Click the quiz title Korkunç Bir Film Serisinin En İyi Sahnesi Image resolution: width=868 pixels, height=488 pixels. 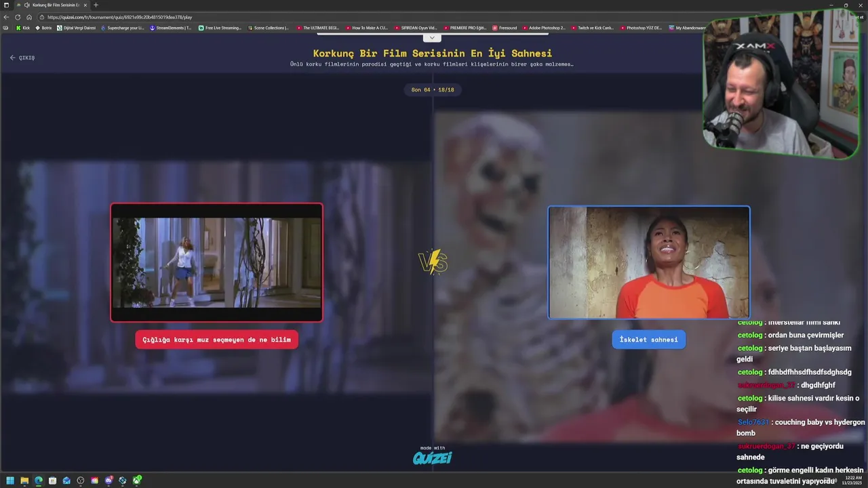(x=433, y=53)
